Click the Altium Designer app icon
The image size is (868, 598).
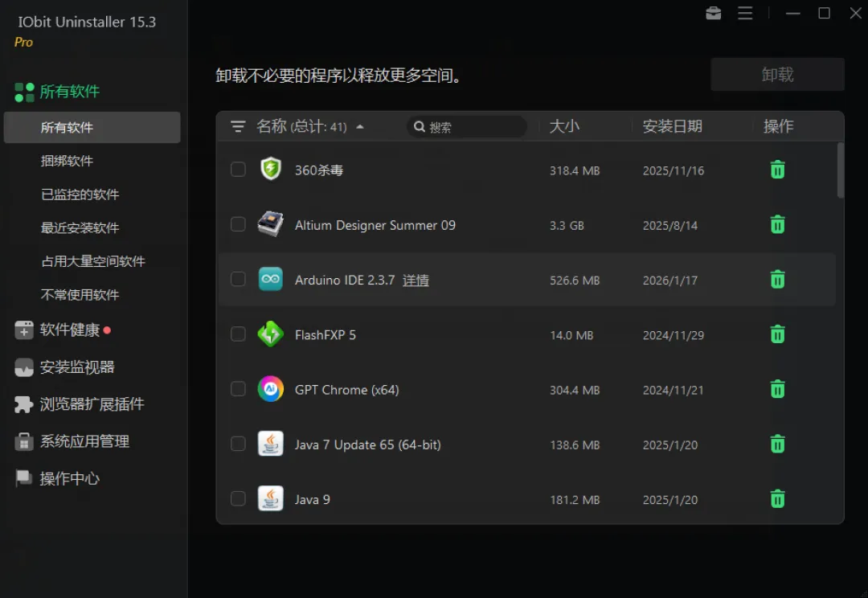[271, 223]
